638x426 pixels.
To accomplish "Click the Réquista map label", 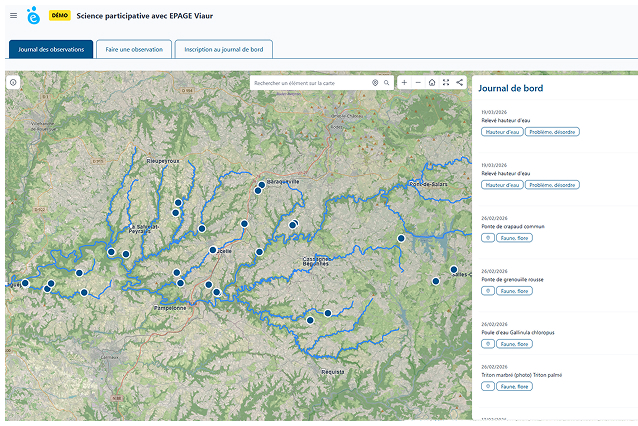I will pos(332,372).
